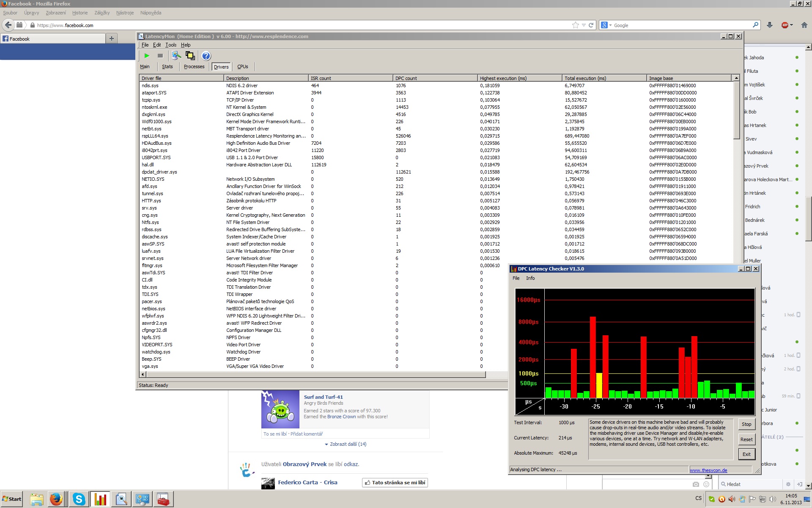Click the overlapping yellow windows toolbar icon

pyautogui.click(x=190, y=55)
